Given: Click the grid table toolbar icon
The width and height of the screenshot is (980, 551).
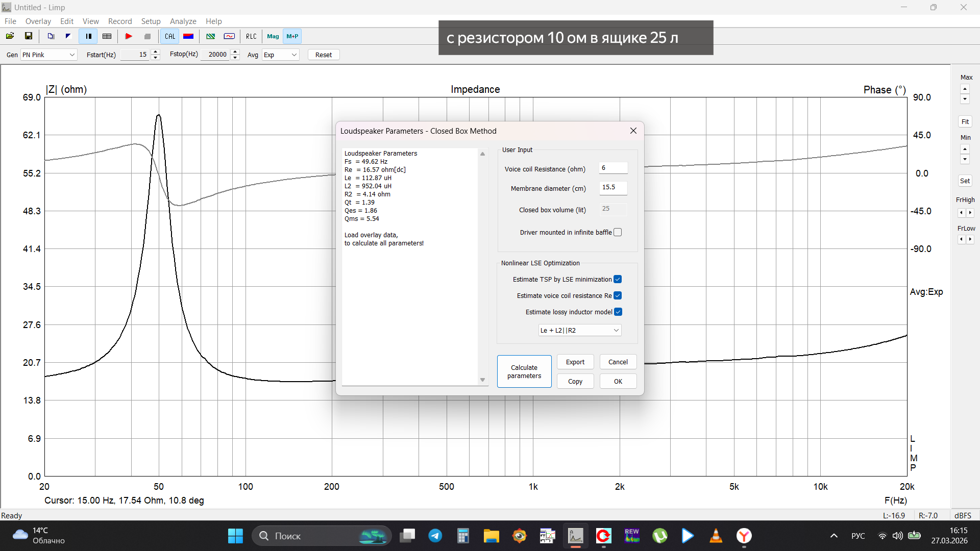Looking at the screenshot, I should click(x=107, y=36).
